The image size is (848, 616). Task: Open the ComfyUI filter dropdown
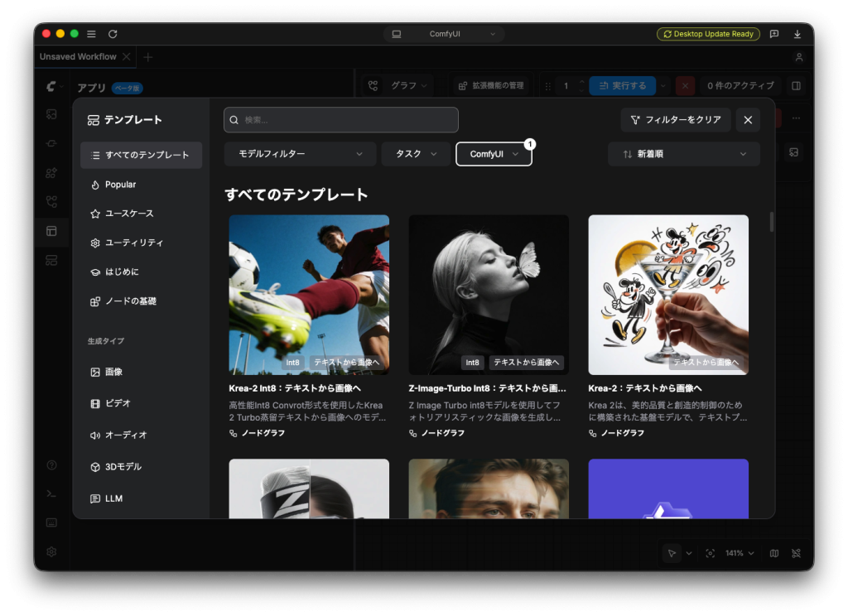[494, 154]
